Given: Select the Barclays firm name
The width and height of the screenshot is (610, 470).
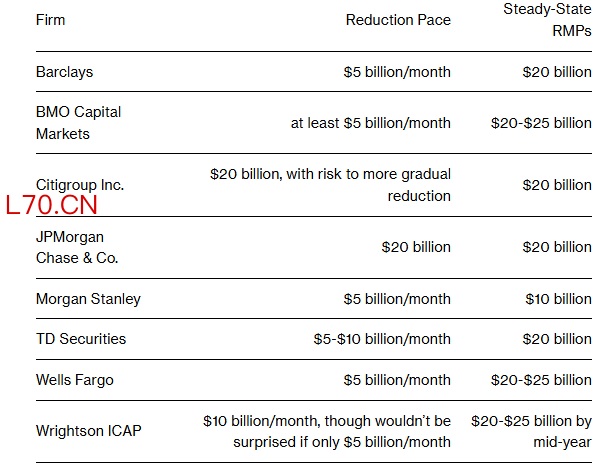Looking at the screenshot, I should tap(64, 72).
